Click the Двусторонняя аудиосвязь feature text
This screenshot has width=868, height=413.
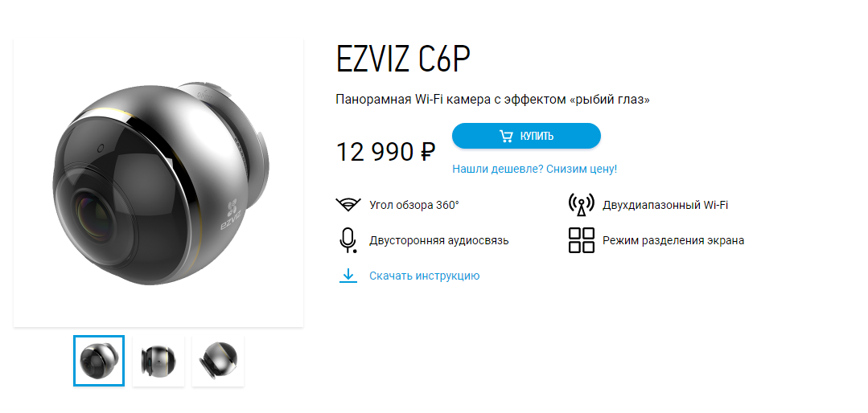pos(439,240)
